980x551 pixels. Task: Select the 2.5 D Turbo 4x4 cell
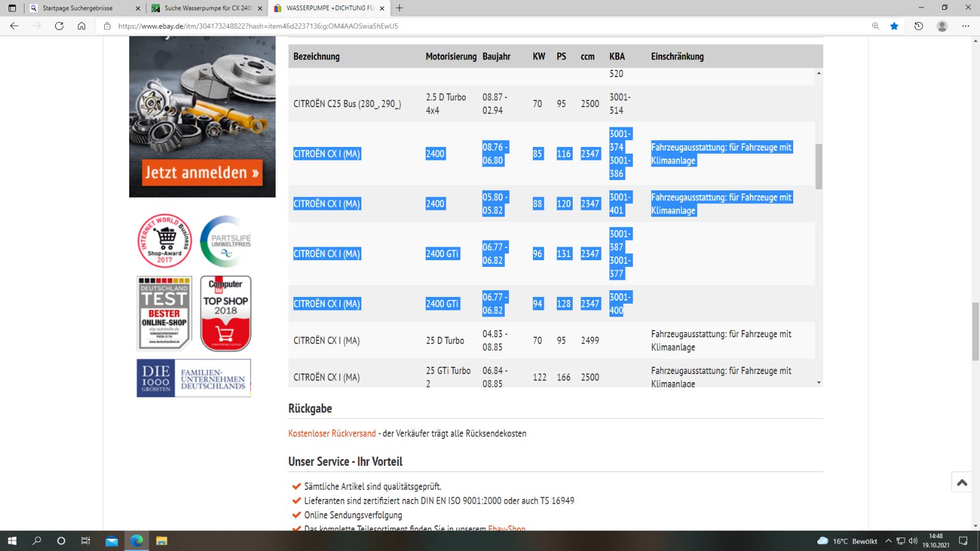(x=446, y=104)
